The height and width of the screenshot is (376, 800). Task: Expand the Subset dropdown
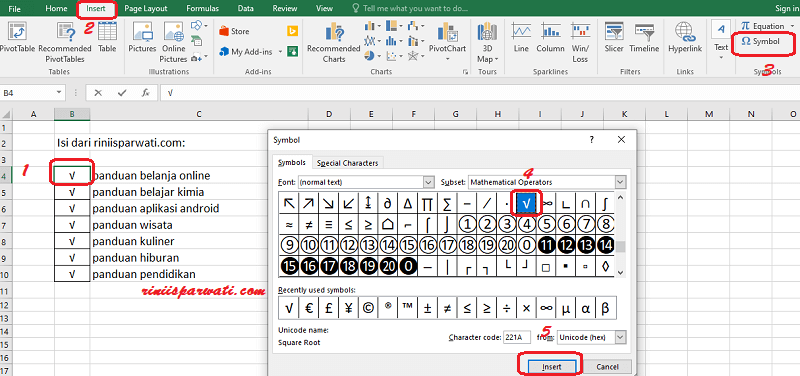click(620, 182)
